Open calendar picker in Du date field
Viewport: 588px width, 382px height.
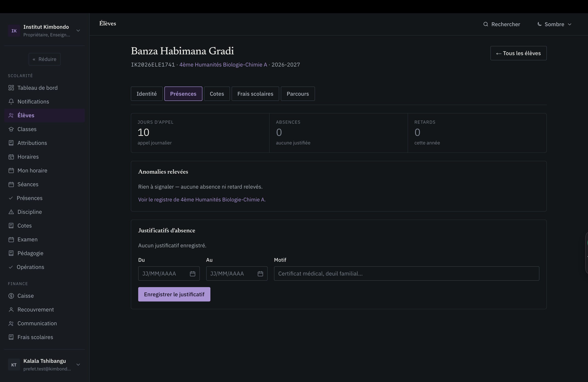193,274
